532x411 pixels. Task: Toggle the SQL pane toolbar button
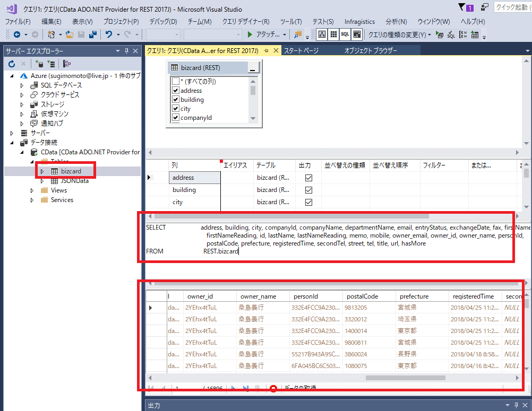pos(345,34)
